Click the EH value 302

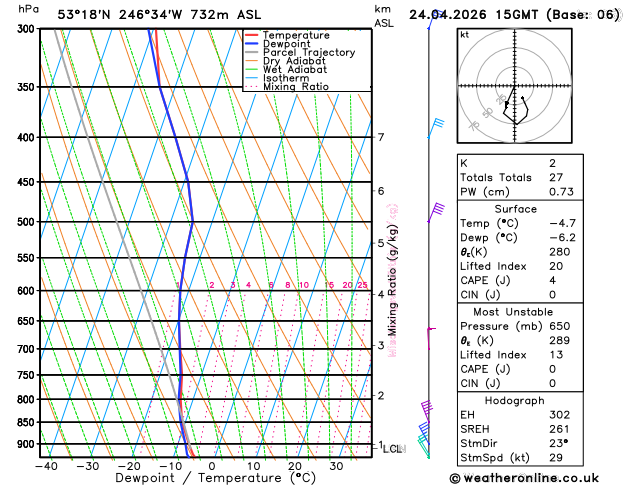[x=560, y=415]
